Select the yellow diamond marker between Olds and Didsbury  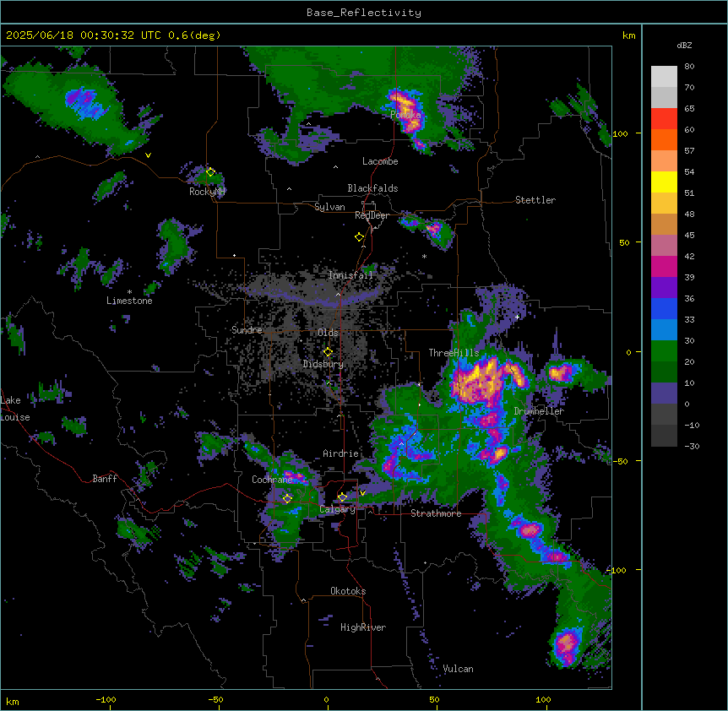(328, 352)
